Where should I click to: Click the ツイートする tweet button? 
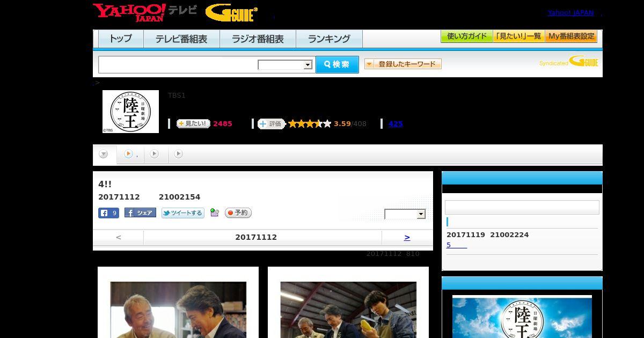point(183,213)
